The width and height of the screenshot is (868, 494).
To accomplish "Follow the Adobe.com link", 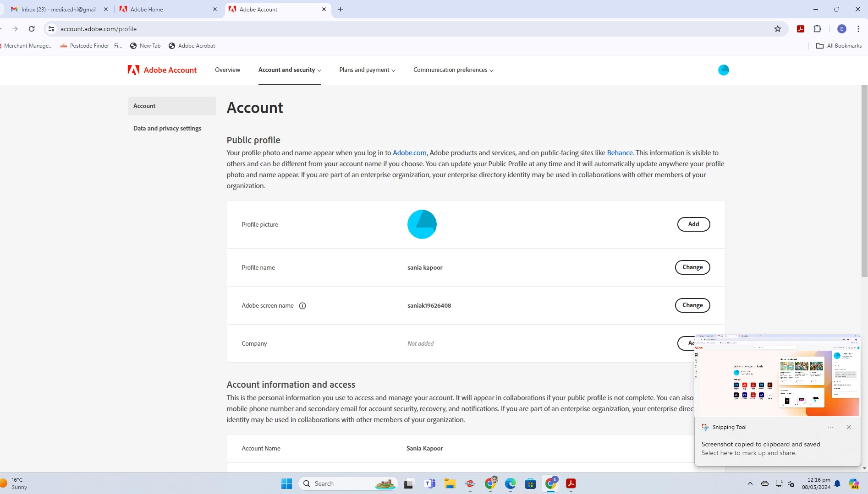I will click(409, 153).
